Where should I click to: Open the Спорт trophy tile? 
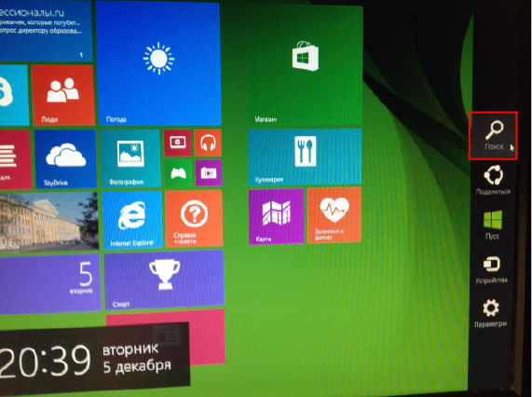[164, 281]
